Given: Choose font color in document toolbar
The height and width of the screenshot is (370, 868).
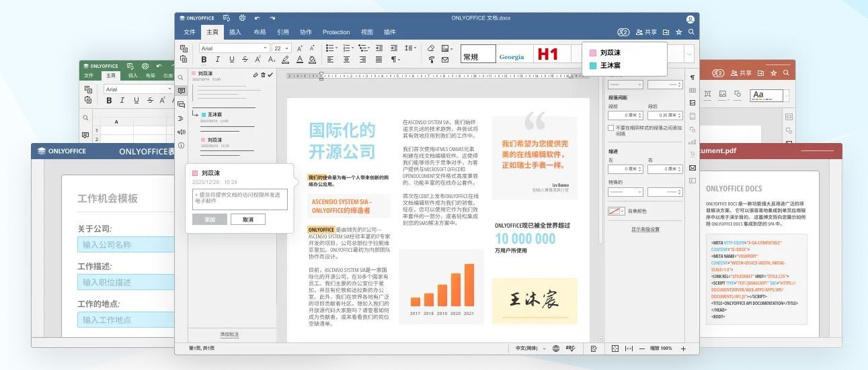Looking at the screenshot, I should coord(300,60).
